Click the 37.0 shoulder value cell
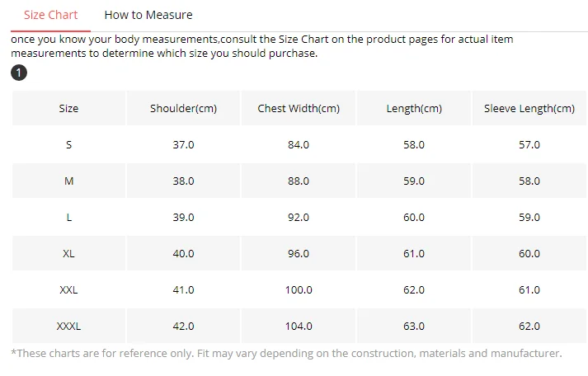Image resolution: width=588 pixels, height=376 pixels. pos(183,144)
